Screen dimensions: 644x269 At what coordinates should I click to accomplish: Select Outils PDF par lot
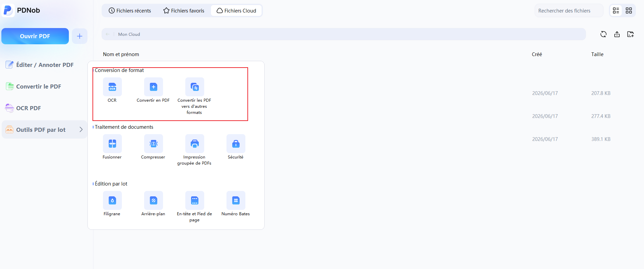tap(45, 129)
